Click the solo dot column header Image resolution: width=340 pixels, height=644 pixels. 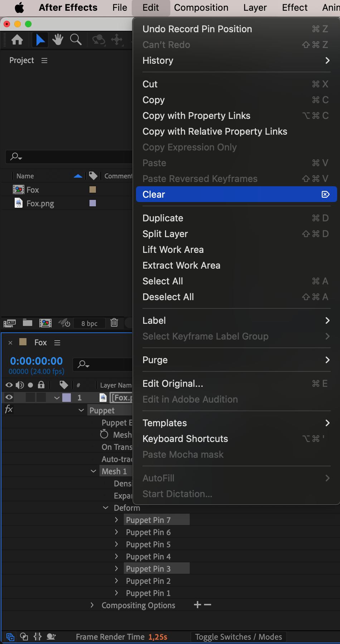tap(30, 385)
